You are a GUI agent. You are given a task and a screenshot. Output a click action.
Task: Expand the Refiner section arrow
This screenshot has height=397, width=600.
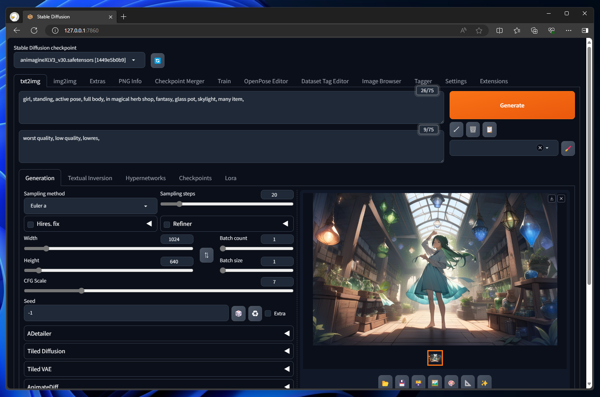pos(285,224)
